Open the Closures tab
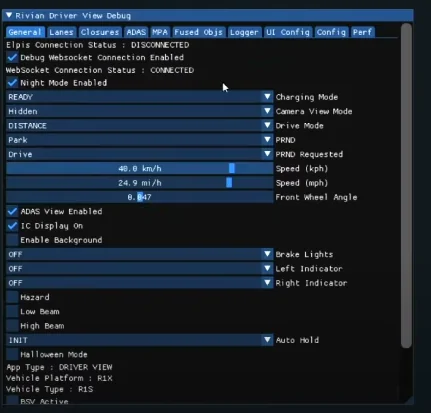 (x=100, y=32)
